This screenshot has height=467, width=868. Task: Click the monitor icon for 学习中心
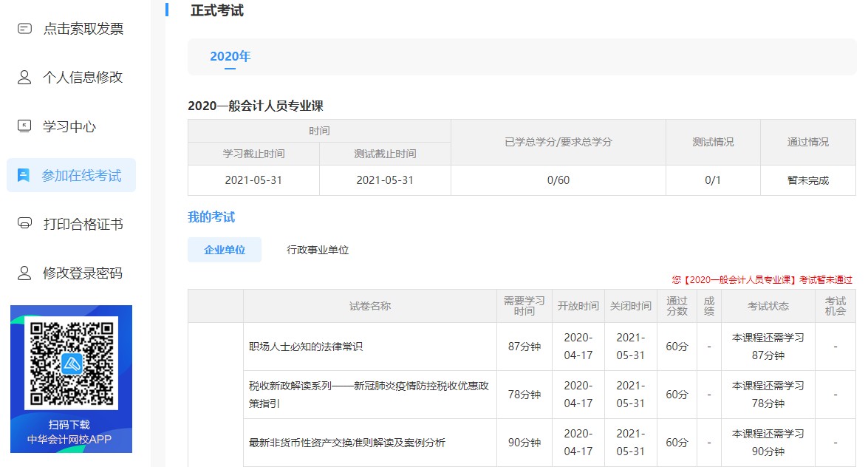(x=23, y=126)
